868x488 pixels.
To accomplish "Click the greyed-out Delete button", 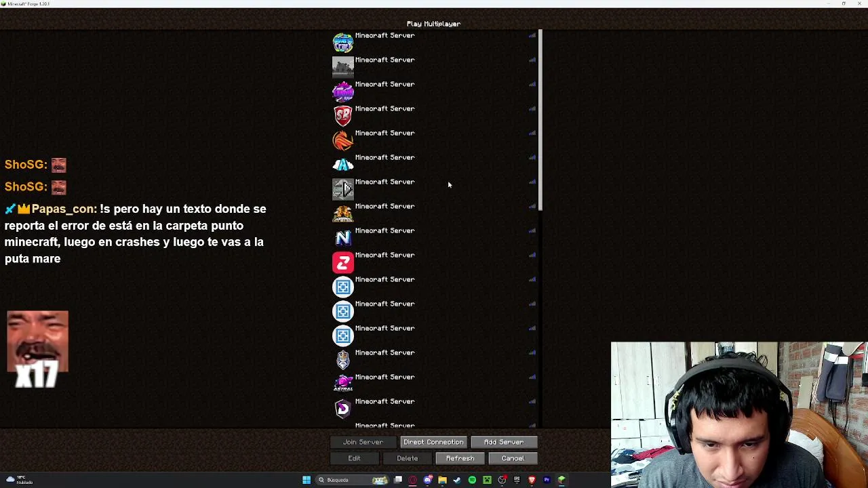I will (x=407, y=458).
